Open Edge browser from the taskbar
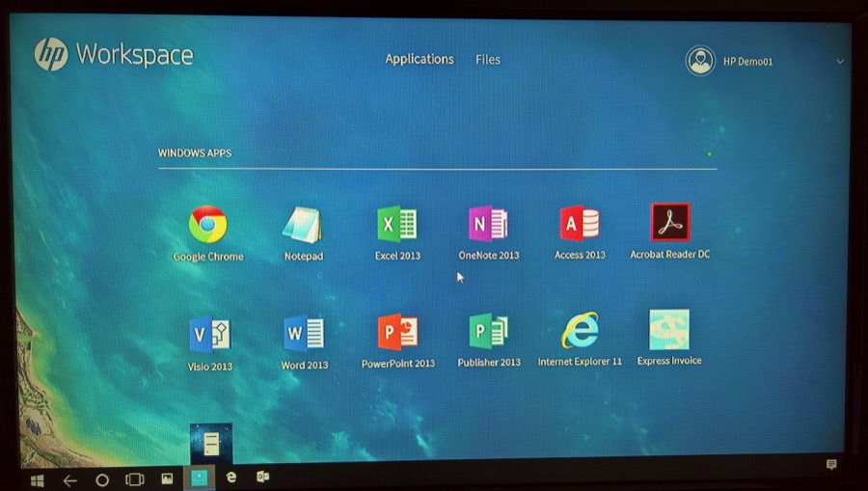868x491 pixels. click(231, 477)
